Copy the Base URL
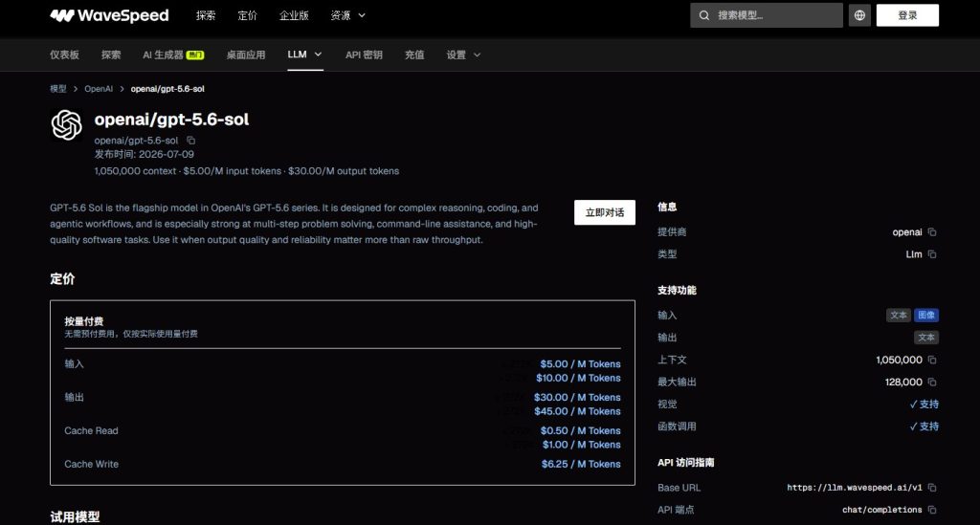Image resolution: width=980 pixels, height=525 pixels. tap(932, 488)
